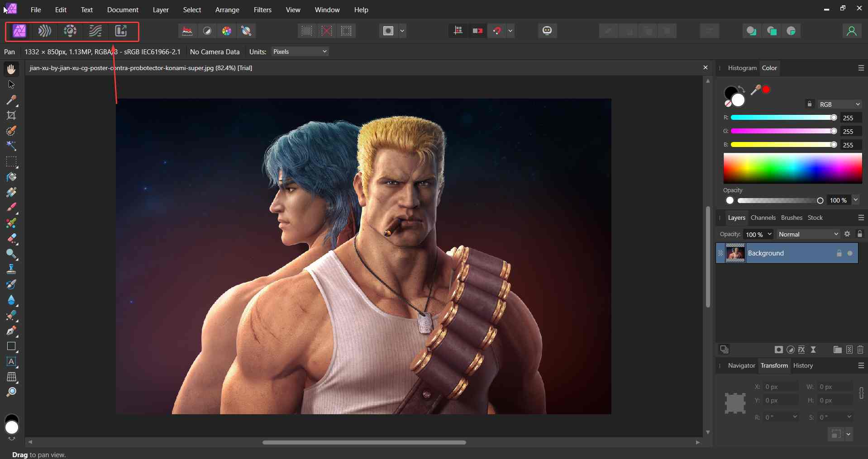The width and height of the screenshot is (868, 459).
Task: Switch to the Photo Persona
Action: tap(19, 31)
